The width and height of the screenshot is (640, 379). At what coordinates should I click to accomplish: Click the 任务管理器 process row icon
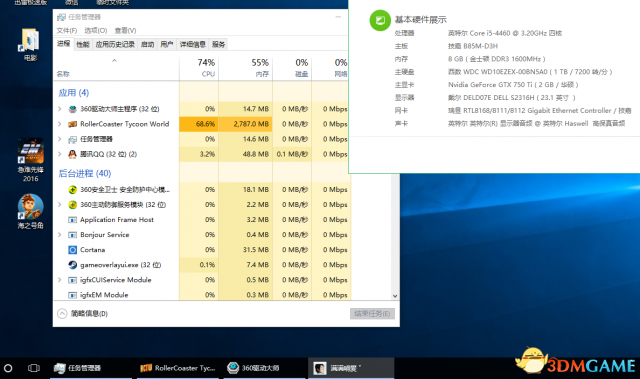coord(73,139)
